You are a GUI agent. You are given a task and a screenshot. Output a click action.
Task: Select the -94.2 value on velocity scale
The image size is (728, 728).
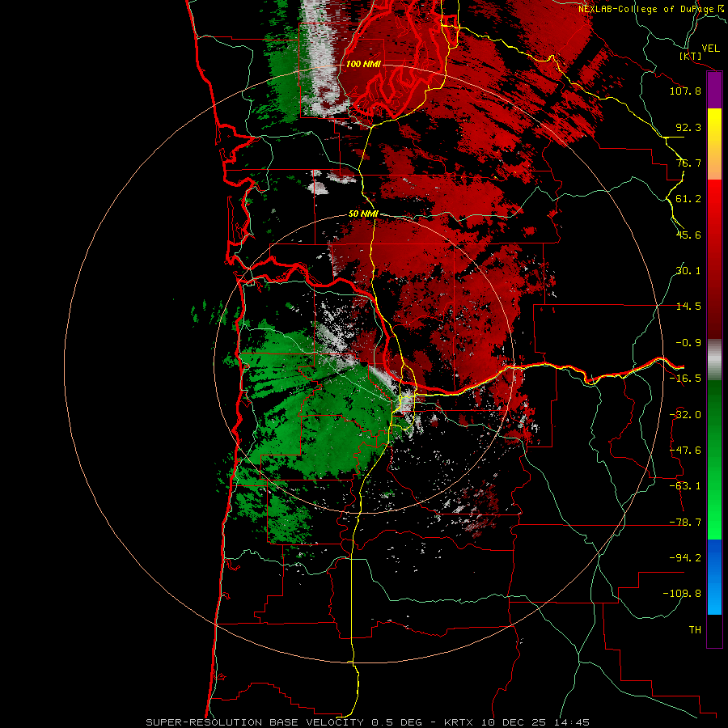685,557
